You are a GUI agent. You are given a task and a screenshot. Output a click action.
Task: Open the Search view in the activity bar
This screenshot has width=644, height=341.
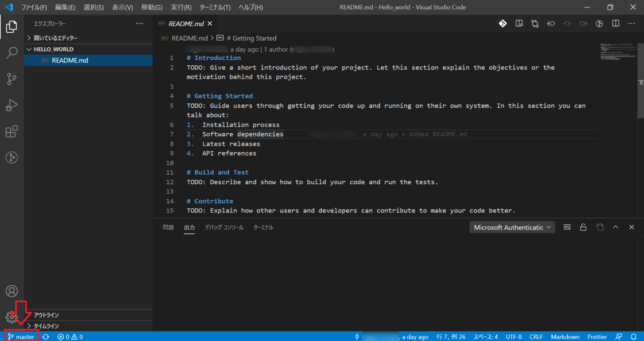(x=11, y=53)
